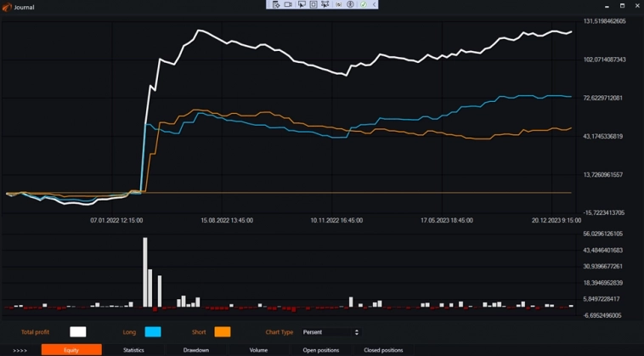Click the Chart Type dropdown arrows
Screen dimensions: 644x356
click(356, 332)
